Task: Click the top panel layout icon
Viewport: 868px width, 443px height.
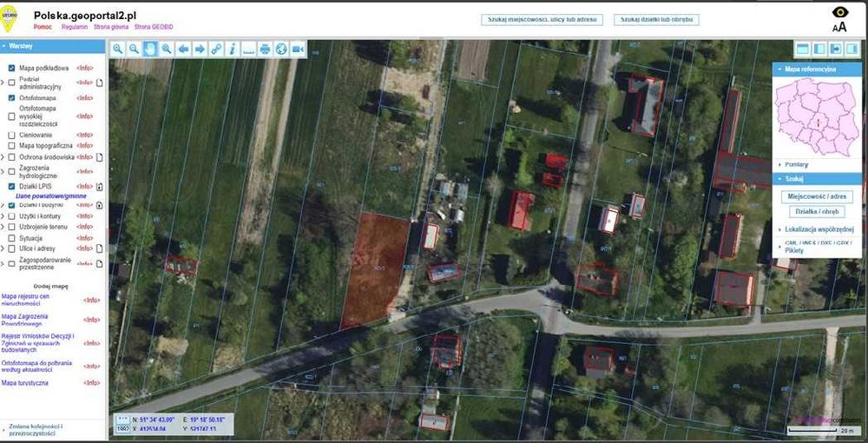Action: pos(803,49)
